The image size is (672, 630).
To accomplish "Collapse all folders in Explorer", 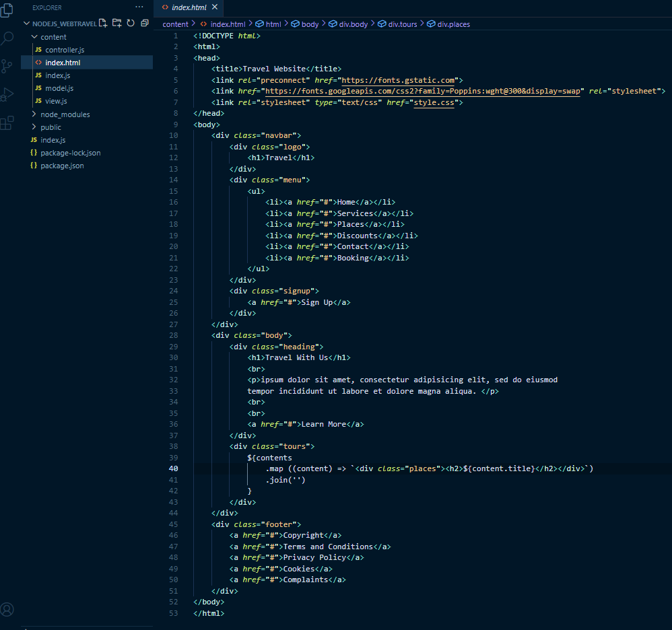I will pos(145,23).
